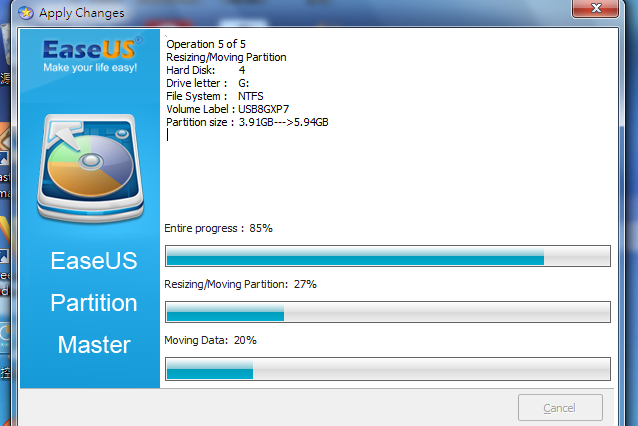Click the Entire progress bar

coord(388,256)
